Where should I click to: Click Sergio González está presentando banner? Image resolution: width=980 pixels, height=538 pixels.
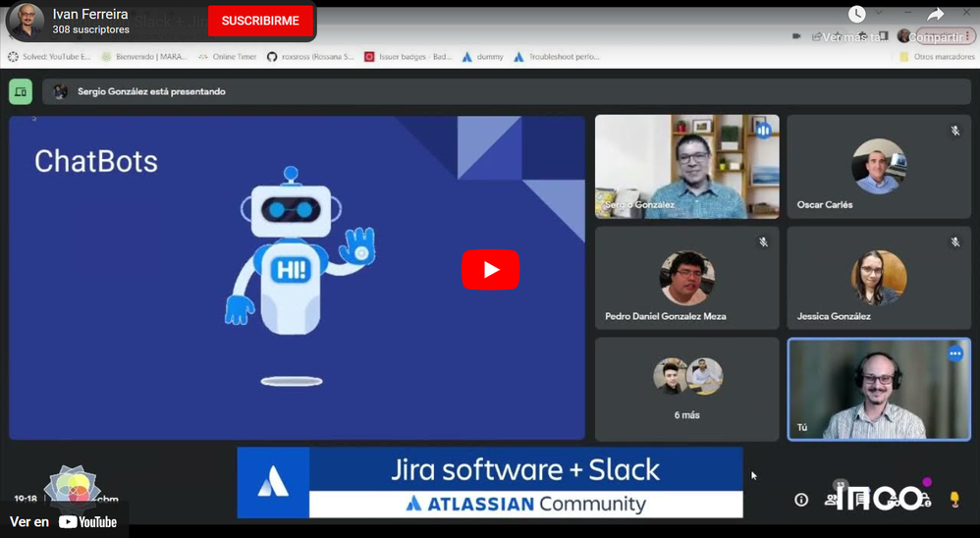507,92
